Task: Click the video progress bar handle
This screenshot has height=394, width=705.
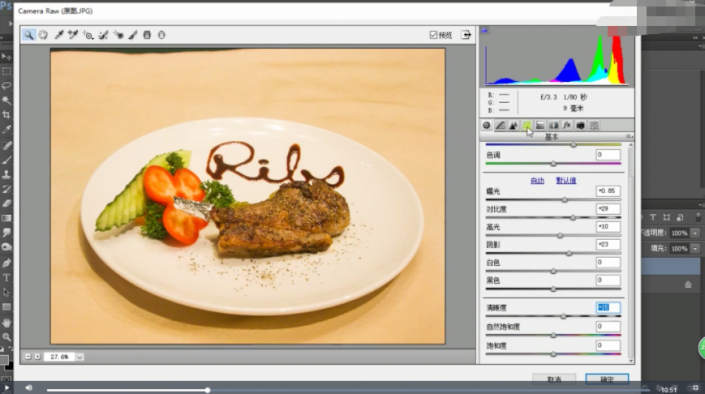Action: (208, 390)
